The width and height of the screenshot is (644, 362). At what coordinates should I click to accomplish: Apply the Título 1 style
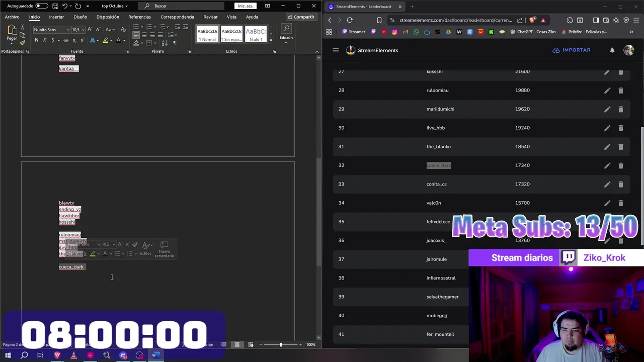256,34
